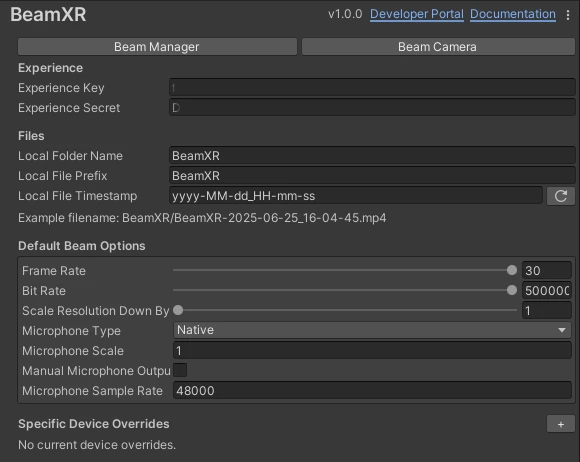Screen dimensions: 580x462
Task: Edit the Local File Timestamp format field
Action: 356,196
